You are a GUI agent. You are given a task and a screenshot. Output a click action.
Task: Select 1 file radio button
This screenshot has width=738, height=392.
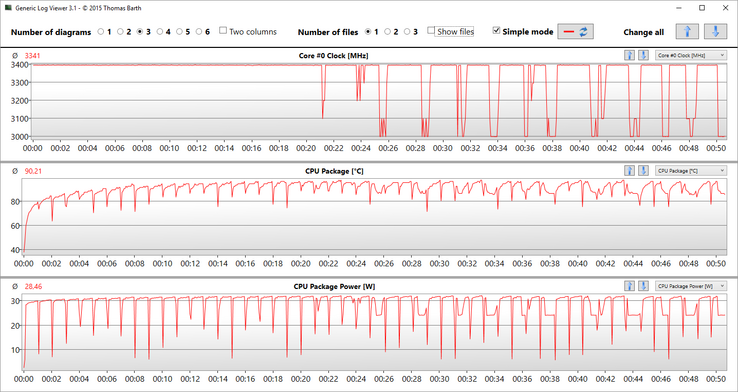coord(368,32)
